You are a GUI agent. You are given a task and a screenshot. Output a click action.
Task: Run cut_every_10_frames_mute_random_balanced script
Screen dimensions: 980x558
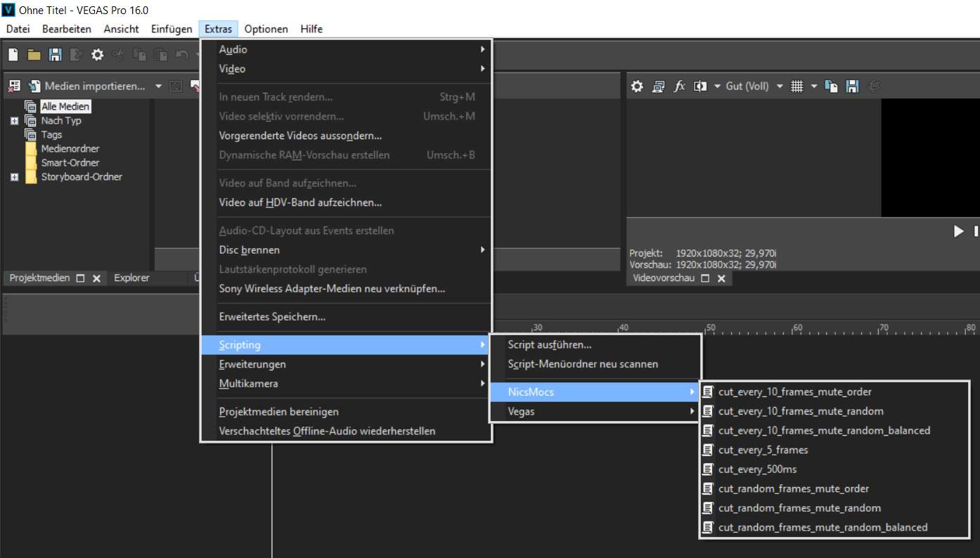[834, 431]
